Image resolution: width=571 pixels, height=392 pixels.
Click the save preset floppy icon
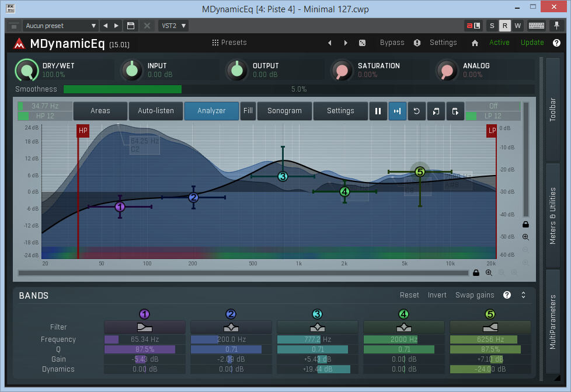pyautogui.click(x=131, y=26)
